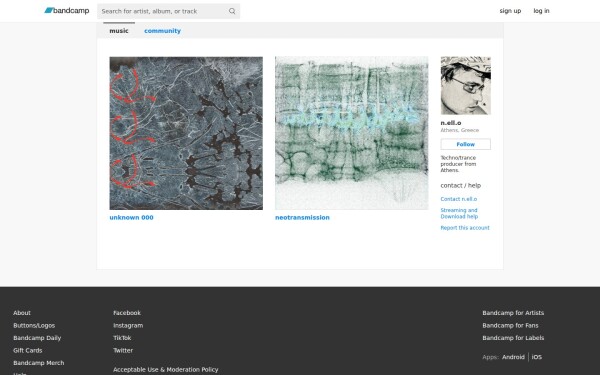Image resolution: width=600 pixels, height=375 pixels.
Task: Open the iOS app link
Action: point(536,357)
